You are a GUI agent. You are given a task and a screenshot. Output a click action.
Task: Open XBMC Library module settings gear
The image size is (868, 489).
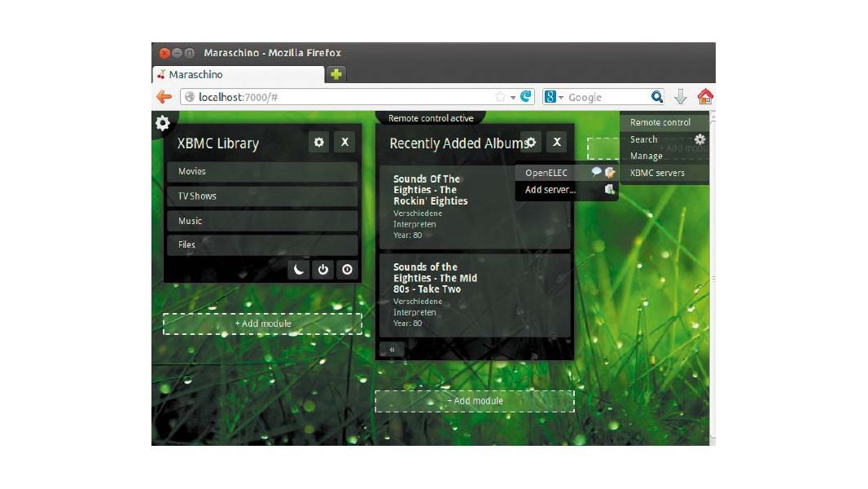[319, 143]
